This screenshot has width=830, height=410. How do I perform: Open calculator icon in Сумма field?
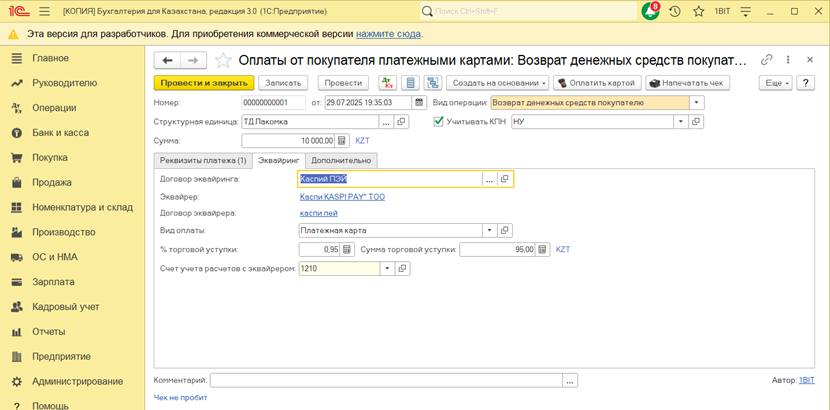(341, 141)
